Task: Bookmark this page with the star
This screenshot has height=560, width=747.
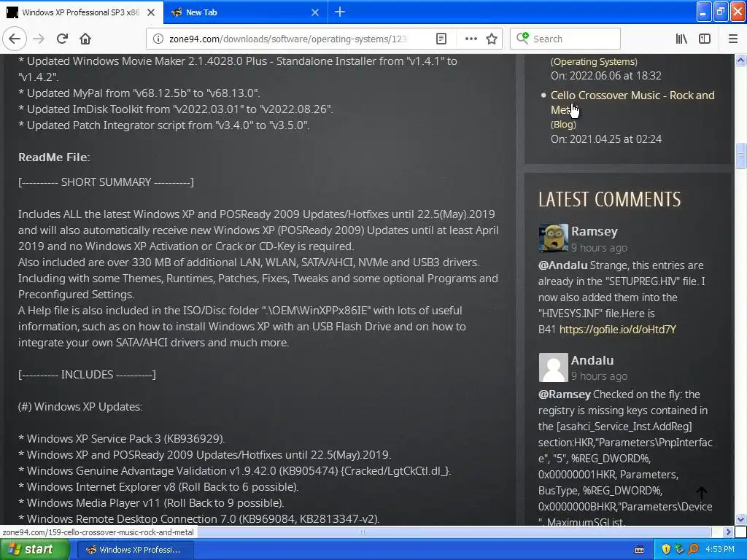Action: click(x=492, y=39)
